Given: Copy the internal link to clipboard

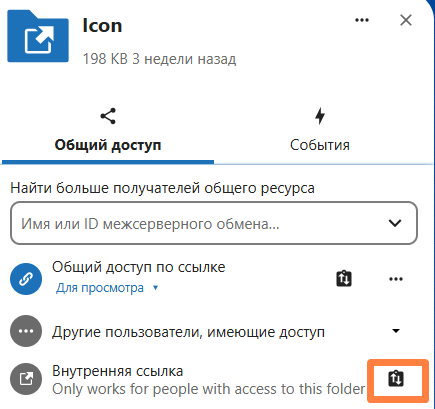Looking at the screenshot, I should point(396,379).
